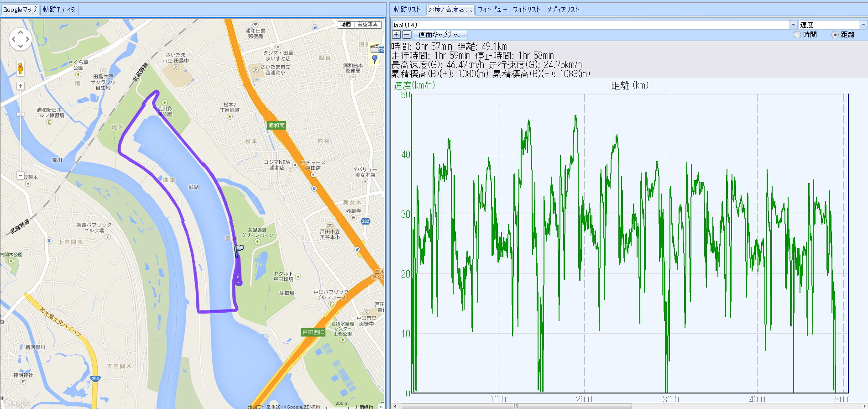Screen dimensions: 868x409
Task: Select the 距離 radio button for the axis
Action: (x=835, y=35)
